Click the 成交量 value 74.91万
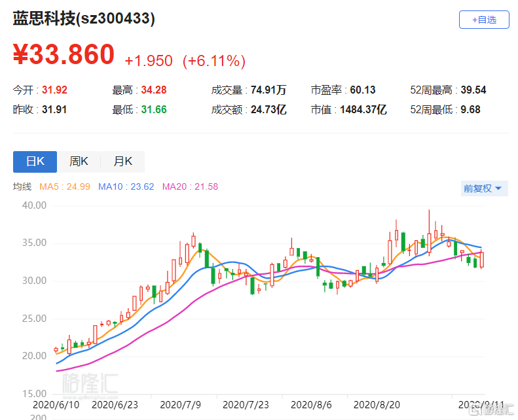 point(268,90)
